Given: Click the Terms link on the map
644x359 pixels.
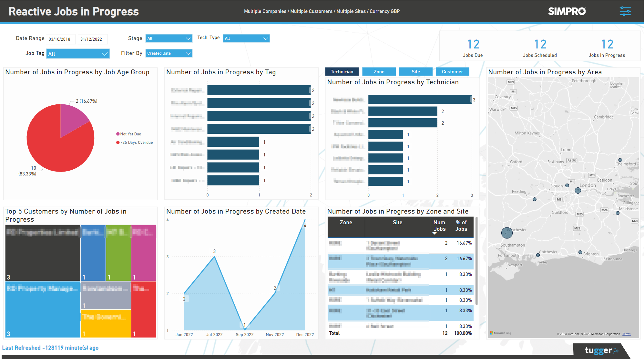Looking at the screenshot, I should click(626, 334).
